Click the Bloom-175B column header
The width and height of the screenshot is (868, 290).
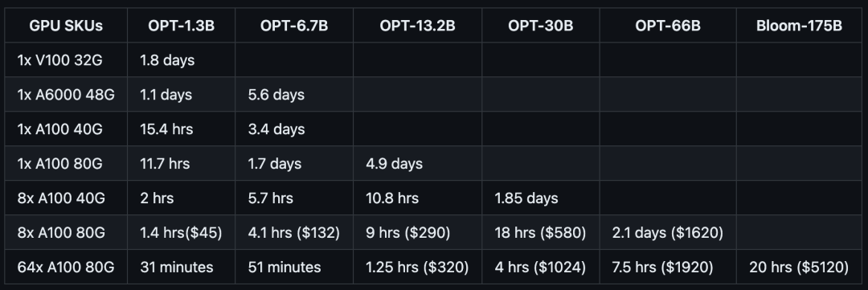pos(799,26)
